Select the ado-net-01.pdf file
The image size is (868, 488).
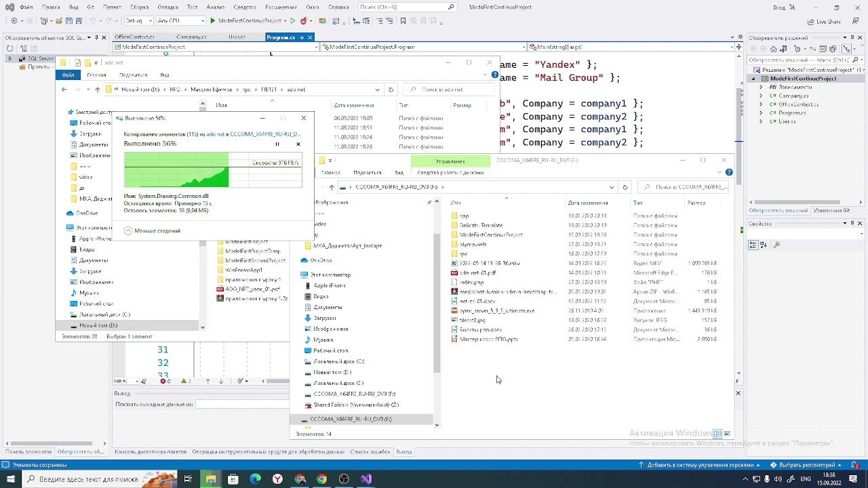pyautogui.click(x=477, y=272)
